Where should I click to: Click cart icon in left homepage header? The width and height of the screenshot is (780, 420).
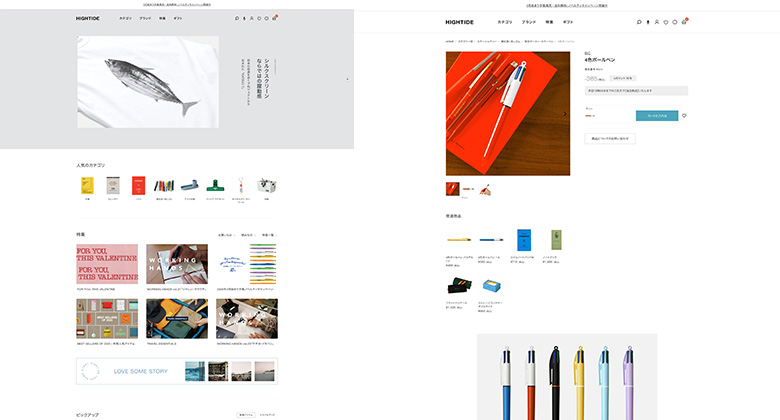tap(274, 18)
